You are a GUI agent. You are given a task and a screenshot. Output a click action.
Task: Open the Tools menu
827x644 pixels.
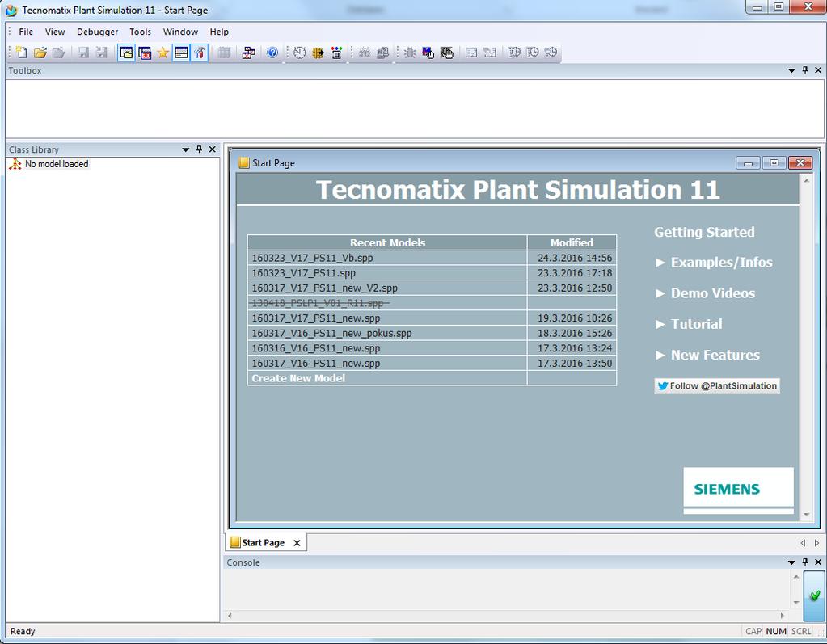tap(141, 32)
